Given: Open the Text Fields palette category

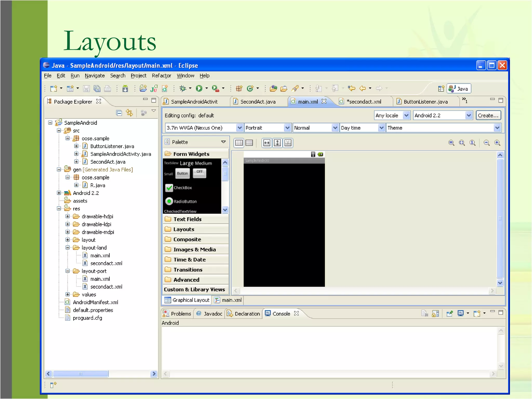Looking at the screenshot, I should (196, 219).
